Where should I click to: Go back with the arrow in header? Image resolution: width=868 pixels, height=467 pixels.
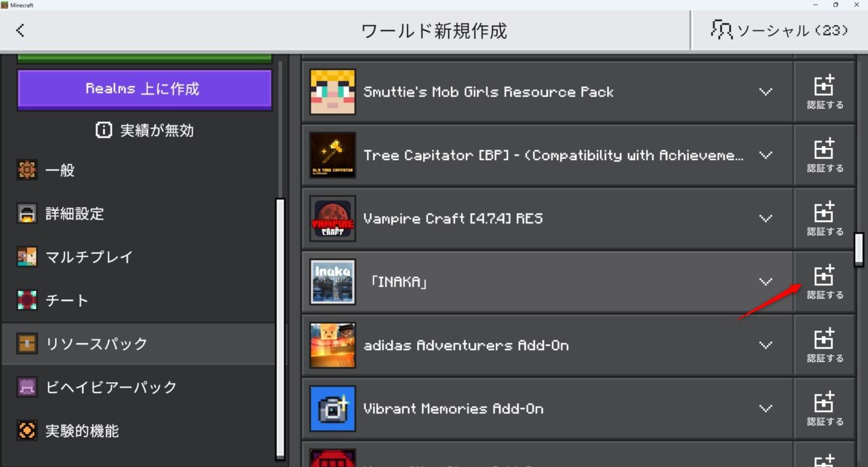20,30
